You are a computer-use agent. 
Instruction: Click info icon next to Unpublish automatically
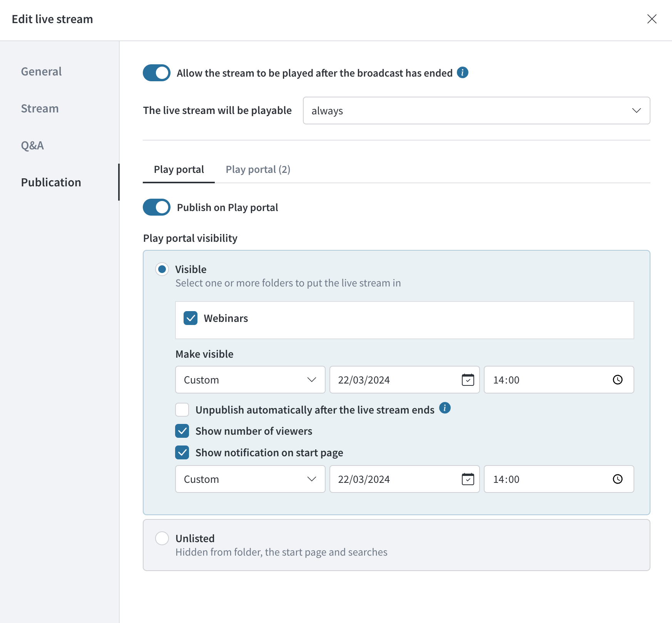445,408
